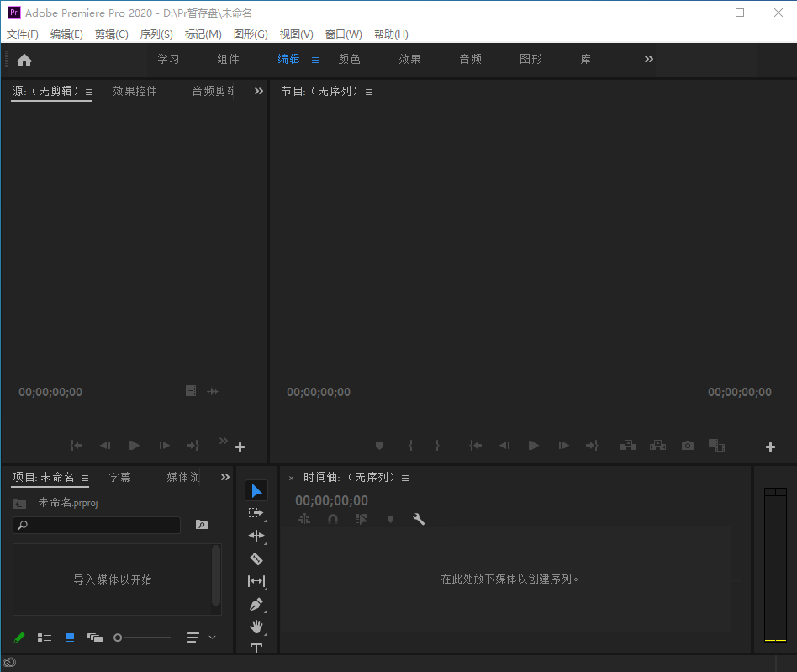Open timeline display settings wrench
Image resolution: width=797 pixels, height=672 pixels.
click(419, 519)
